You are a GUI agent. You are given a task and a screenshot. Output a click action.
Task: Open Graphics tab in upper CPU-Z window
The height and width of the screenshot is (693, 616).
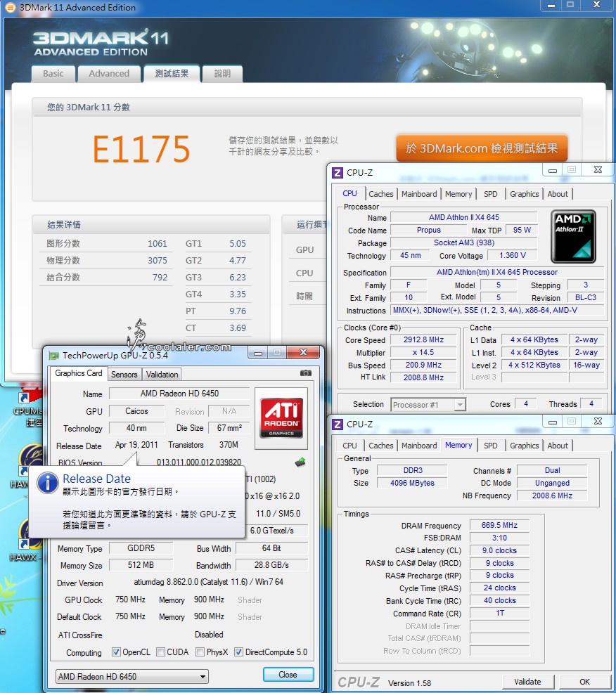524,194
